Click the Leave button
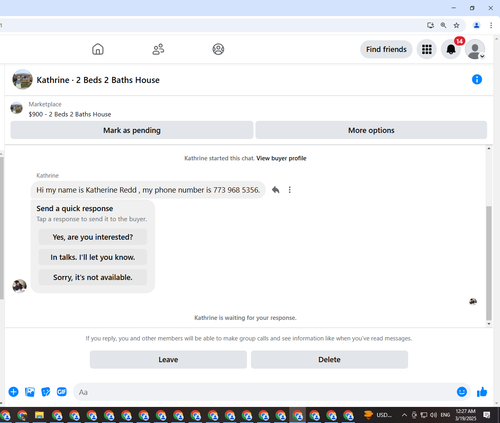 click(168, 359)
